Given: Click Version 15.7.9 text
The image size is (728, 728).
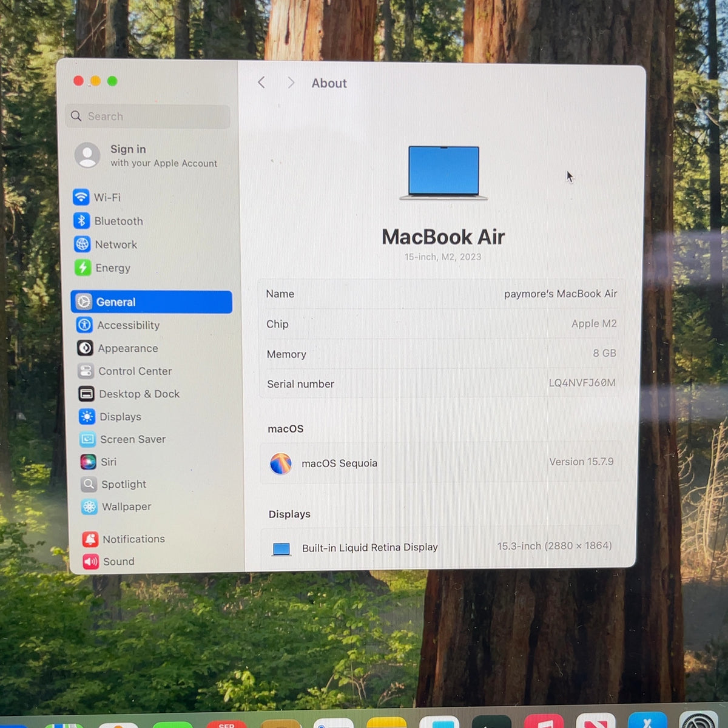Looking at the screenshot, I should pyautogui.click(x=581, y=462).
